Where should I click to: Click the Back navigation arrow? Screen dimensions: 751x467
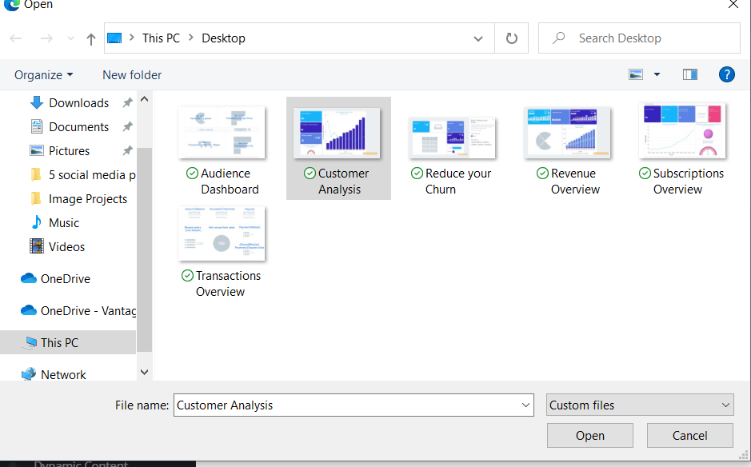coord(16,39)
